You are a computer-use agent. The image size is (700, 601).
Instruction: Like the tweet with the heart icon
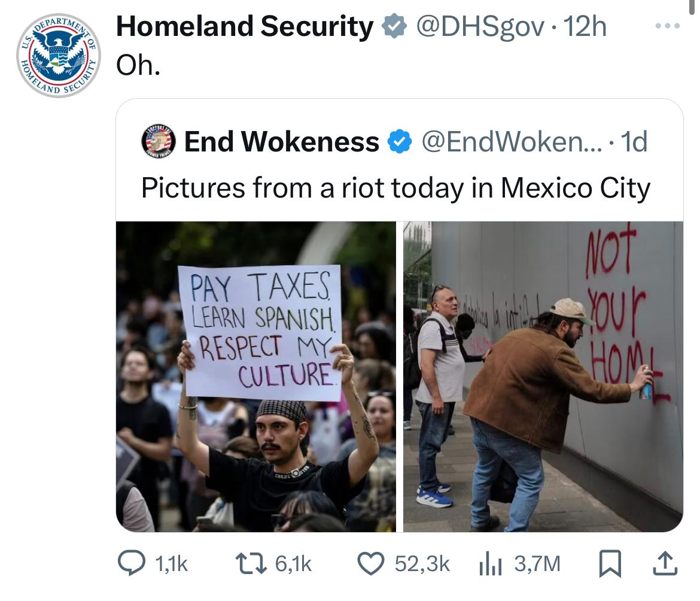coord(371,563)
